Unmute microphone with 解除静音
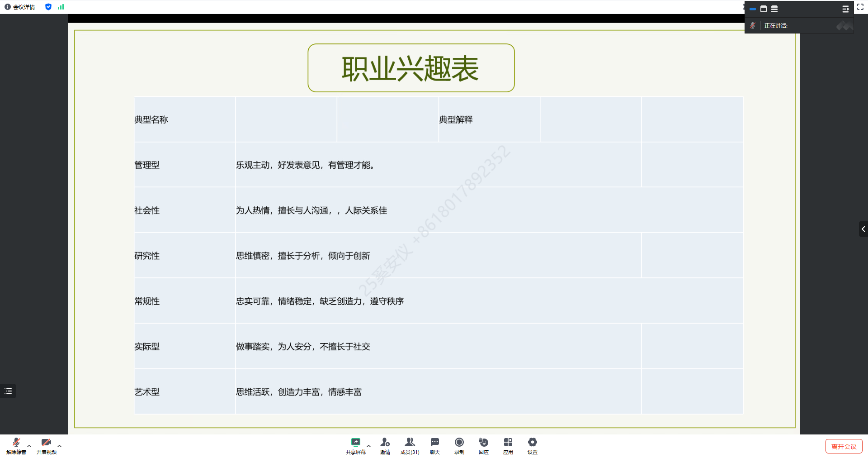This screenshot has height=458, width=868. click(16, 445)
